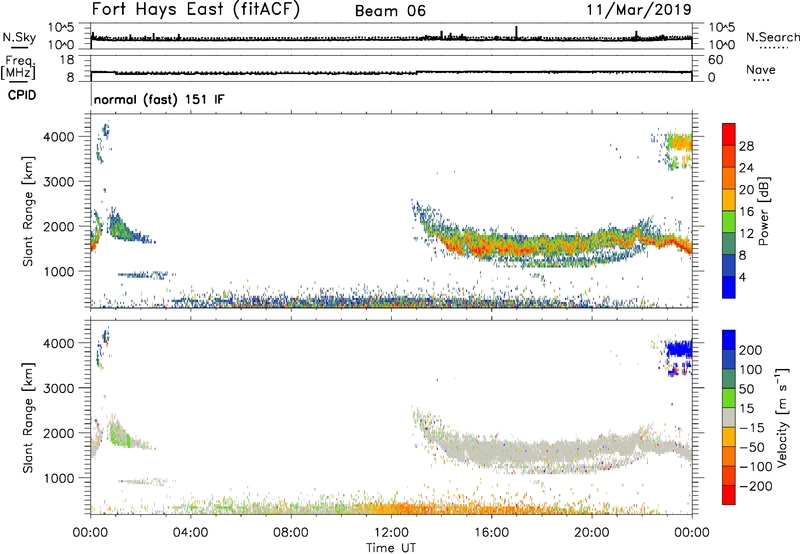
Task: Click the gray swatch in the Velocity color bar
Action: coord(729,417)
